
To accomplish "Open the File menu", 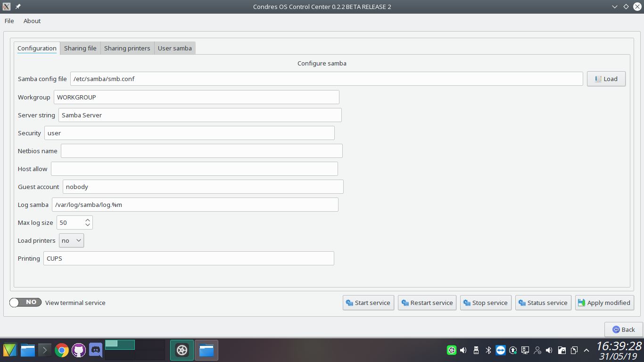I will 9,21.
